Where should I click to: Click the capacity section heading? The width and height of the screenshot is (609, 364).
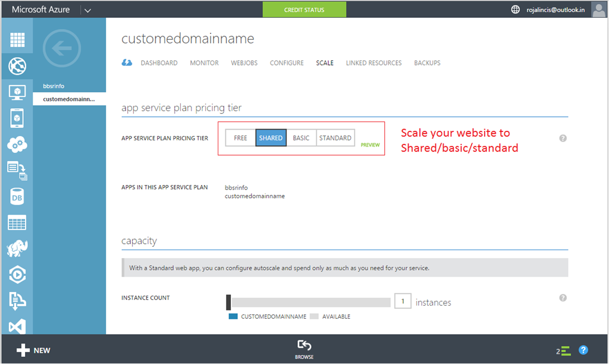pyautogui.click(x=139, y=241)
